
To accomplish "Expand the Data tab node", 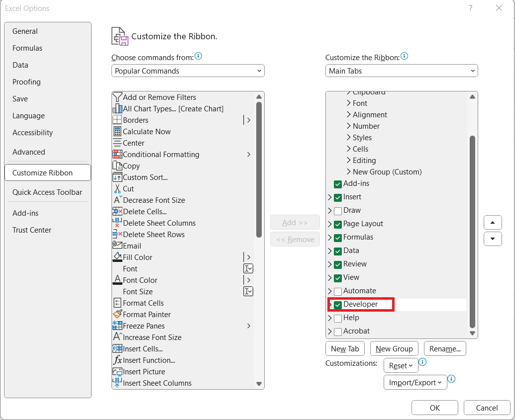I will coord(330,251).
